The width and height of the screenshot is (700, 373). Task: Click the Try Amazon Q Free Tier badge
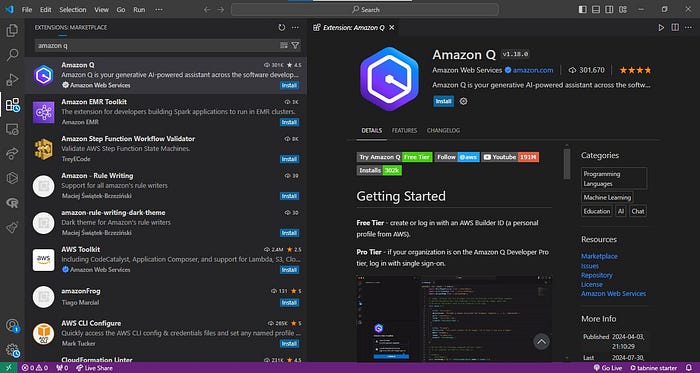[394, 157]
